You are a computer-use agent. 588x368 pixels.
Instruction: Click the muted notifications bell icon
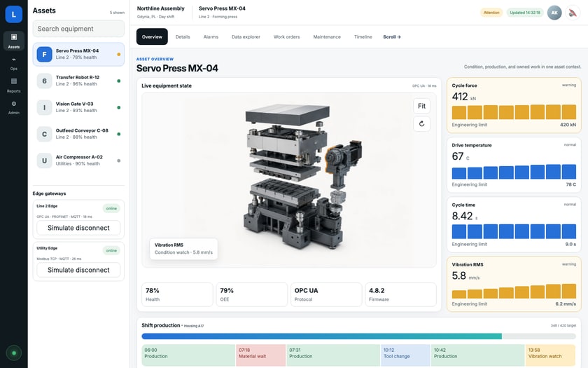coord(573,13)
